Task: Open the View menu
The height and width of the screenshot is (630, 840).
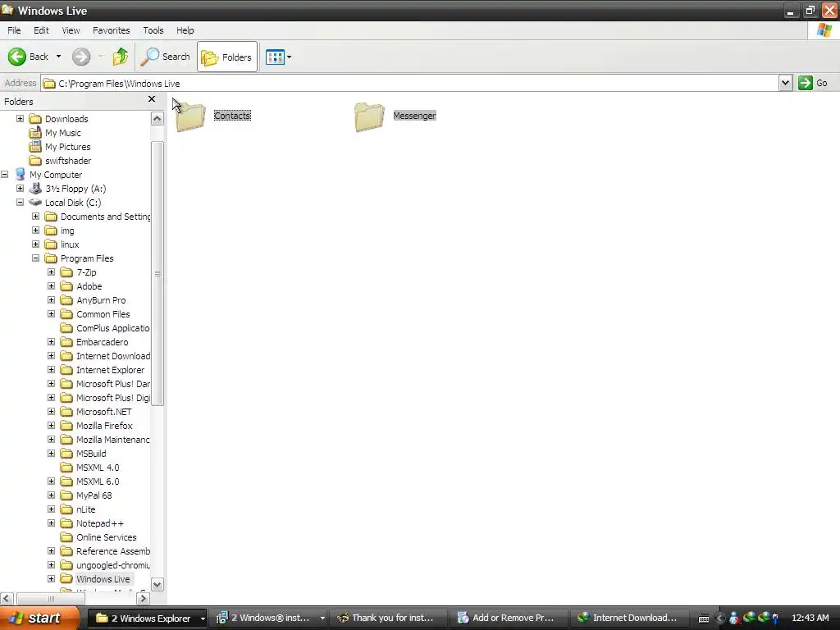Action: tap(71, 30)
